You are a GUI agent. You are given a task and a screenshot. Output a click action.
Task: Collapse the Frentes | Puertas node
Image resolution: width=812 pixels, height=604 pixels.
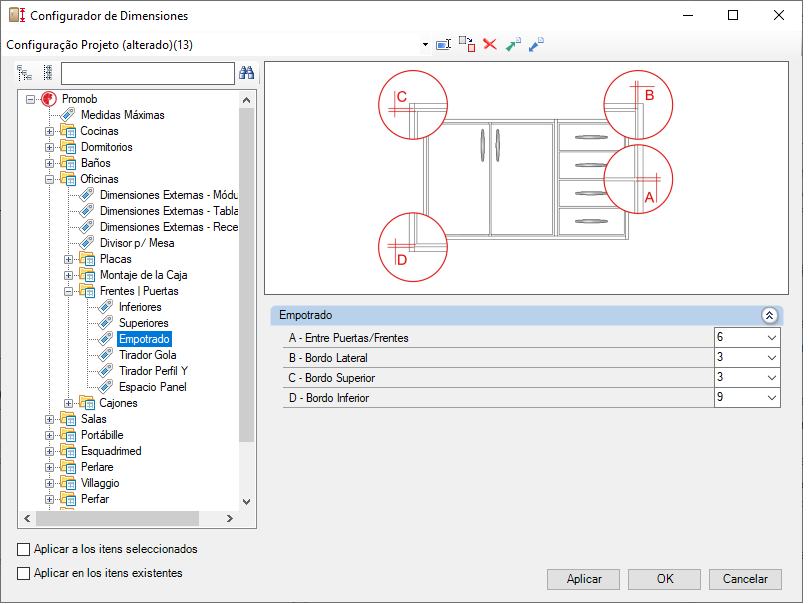click(x=68, y=292)
